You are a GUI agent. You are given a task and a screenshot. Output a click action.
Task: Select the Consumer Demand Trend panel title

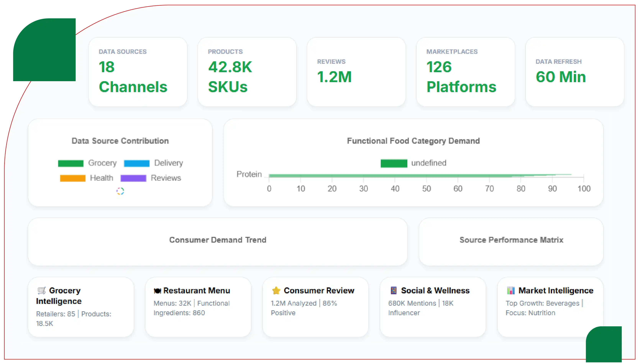[218, 240]
